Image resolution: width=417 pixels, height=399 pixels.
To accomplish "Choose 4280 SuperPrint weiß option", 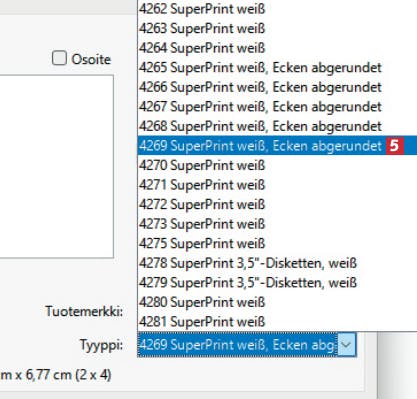I will 277,302.
